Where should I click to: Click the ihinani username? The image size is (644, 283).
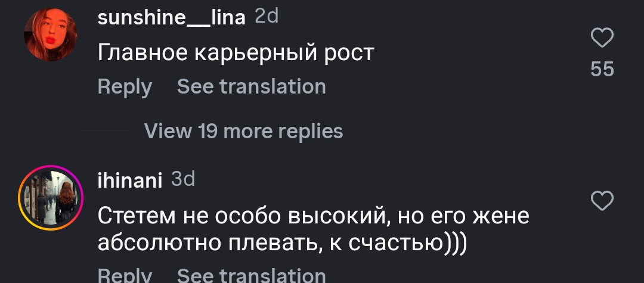click(x=129, y=179)
